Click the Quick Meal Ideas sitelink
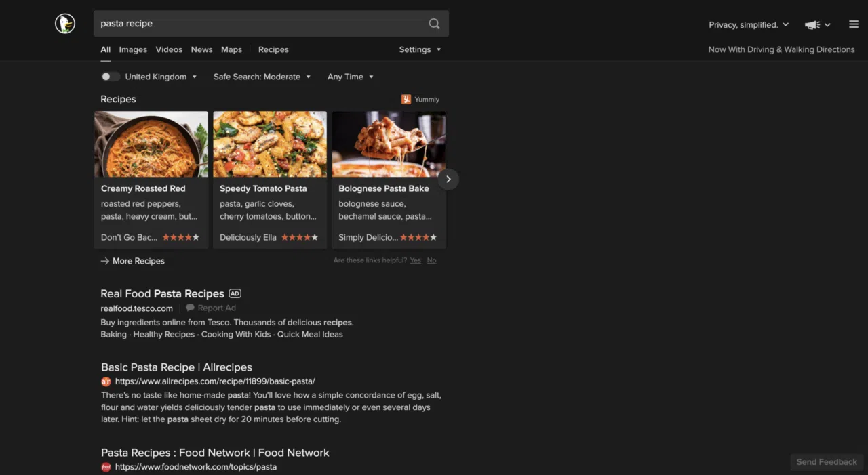 310,334
